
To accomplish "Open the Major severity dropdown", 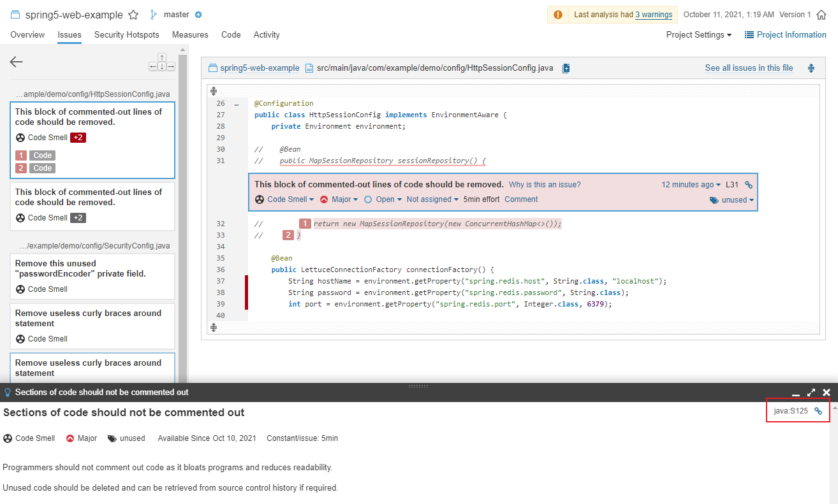I will coord(344,199).
